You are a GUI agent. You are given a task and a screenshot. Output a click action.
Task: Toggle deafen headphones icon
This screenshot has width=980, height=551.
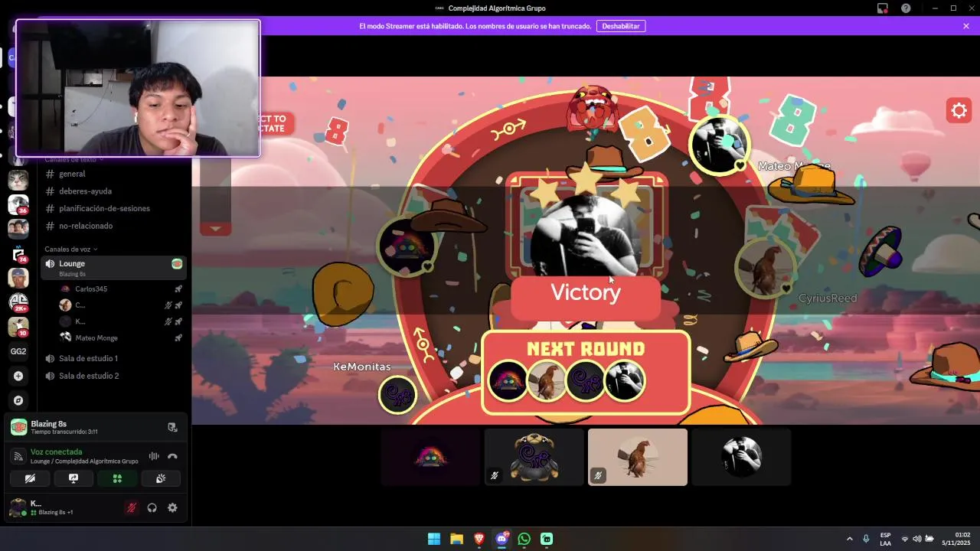pyautogui.click(x=152, y=507)
